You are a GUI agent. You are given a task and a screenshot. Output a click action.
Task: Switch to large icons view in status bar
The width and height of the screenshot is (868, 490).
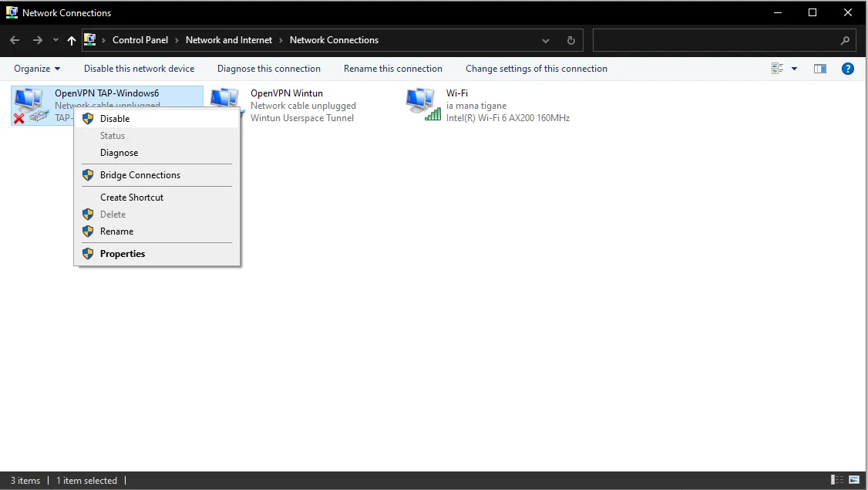[x=854, y=480]
